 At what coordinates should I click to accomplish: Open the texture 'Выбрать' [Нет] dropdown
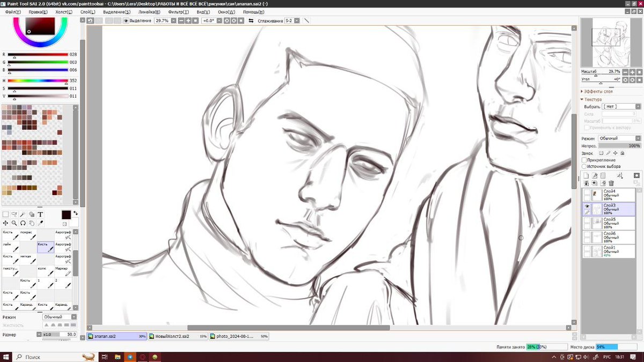pos(621,107)
